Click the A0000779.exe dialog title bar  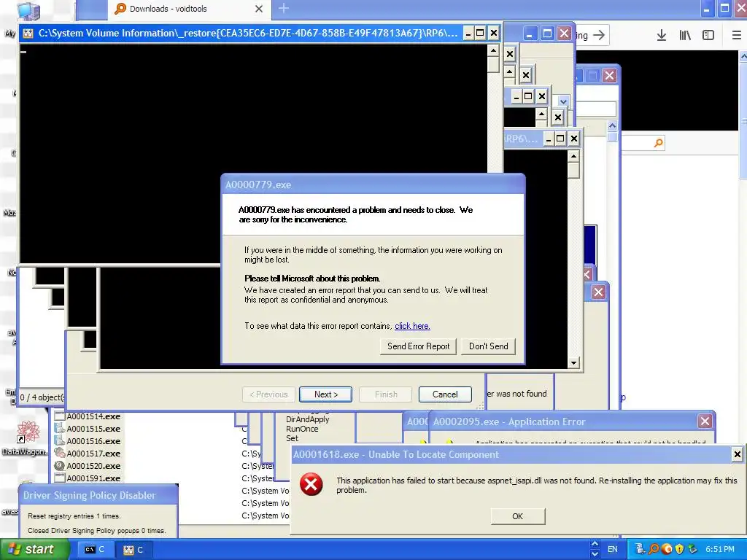tap(373, 184)
